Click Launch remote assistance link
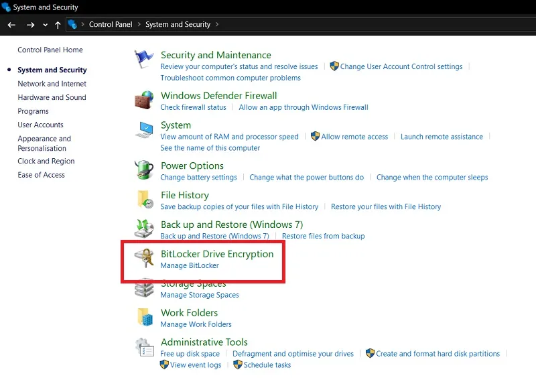536x392 pixels. coord(442,137)
